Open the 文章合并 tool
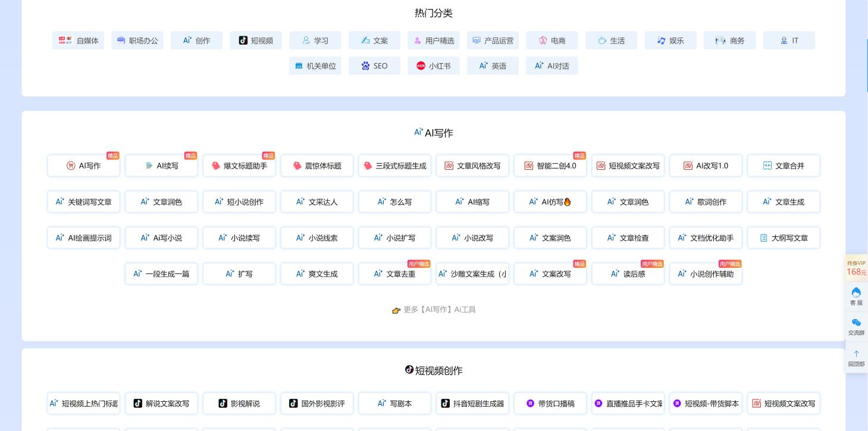The height and width of the screenshot is (431, 868). pyautogui.click(x=784, y=165)
